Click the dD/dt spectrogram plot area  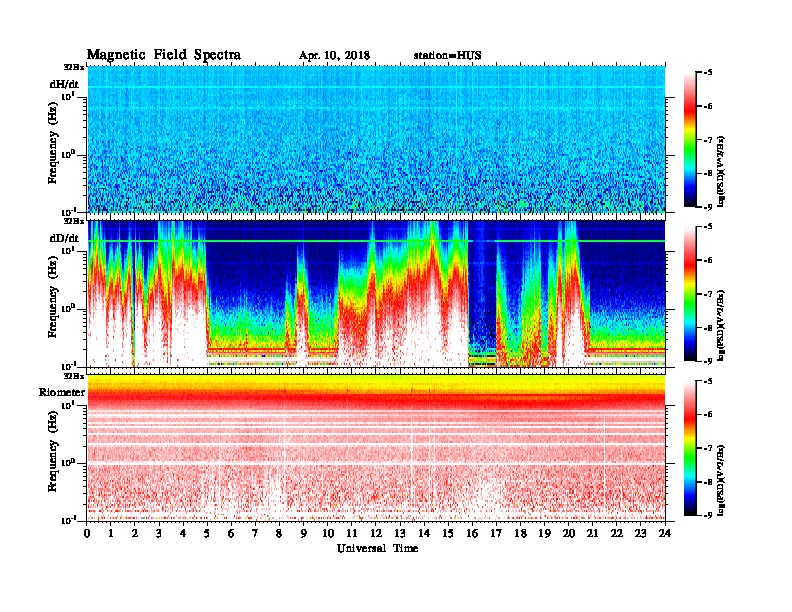(x=376, y=293)
